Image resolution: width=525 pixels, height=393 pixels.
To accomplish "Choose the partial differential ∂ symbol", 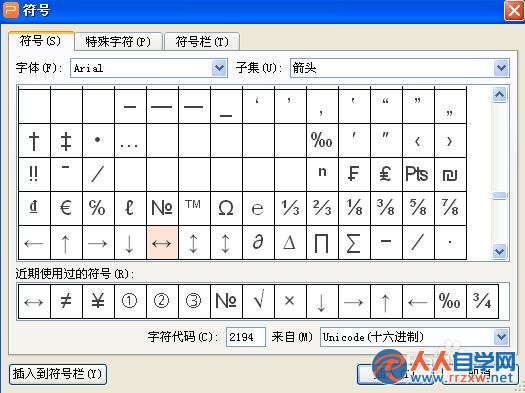I will [x=258, y=242].
